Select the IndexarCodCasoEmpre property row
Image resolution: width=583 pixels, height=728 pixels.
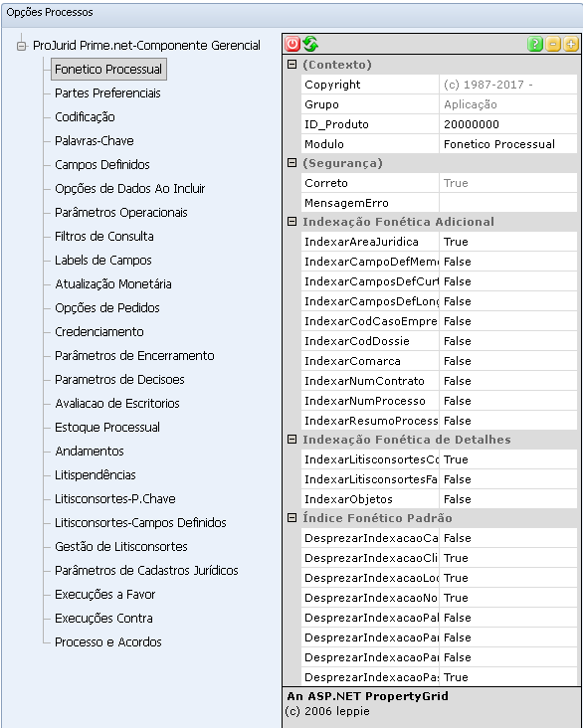(x=439, y=321)
